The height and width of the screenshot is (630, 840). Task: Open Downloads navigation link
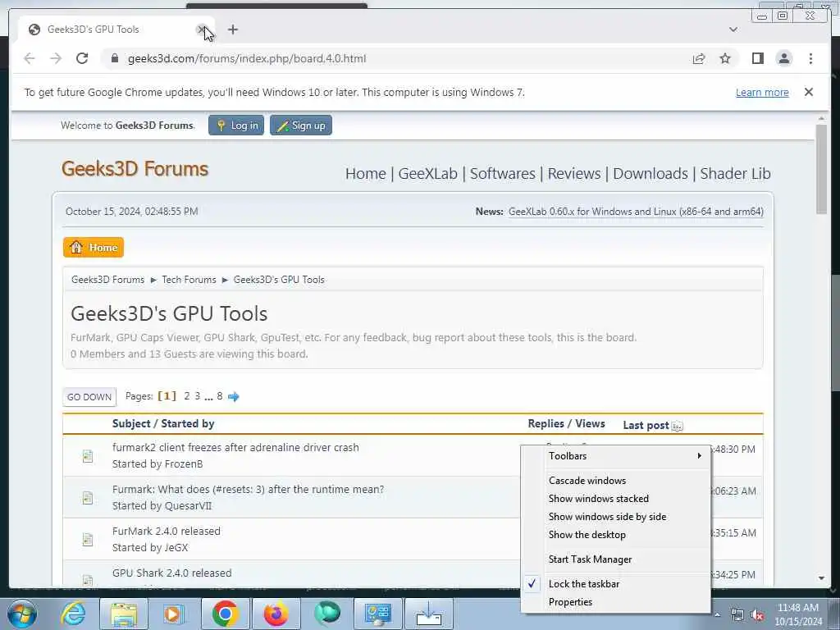pyautogui.click(x=651, y=174)
